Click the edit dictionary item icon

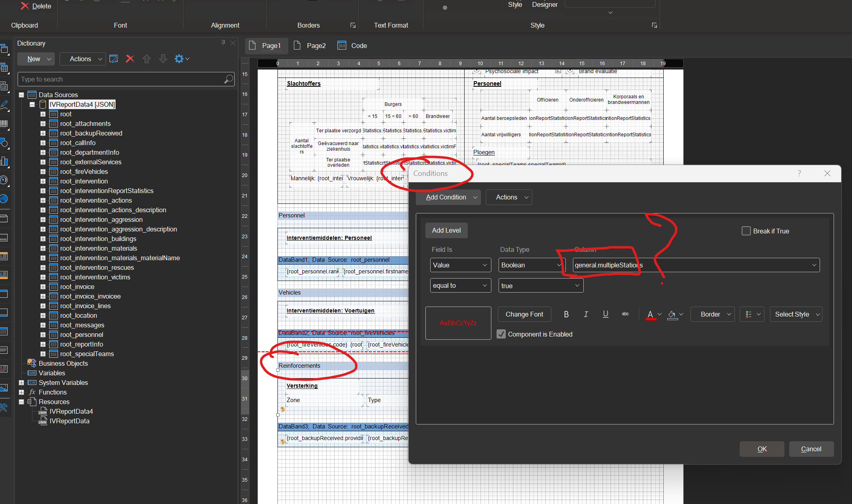pyautogui.click(x=114, y=59)
